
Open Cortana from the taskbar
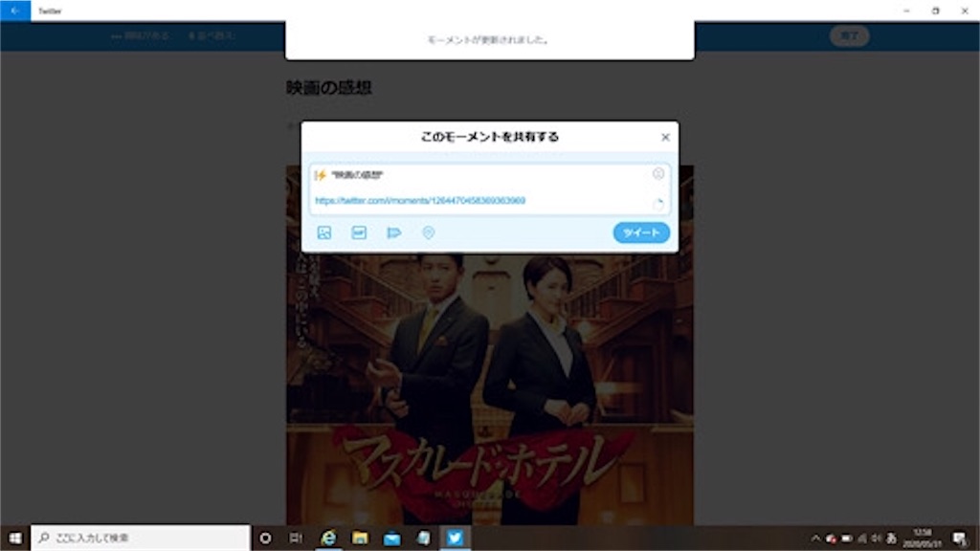coord(266,538)
